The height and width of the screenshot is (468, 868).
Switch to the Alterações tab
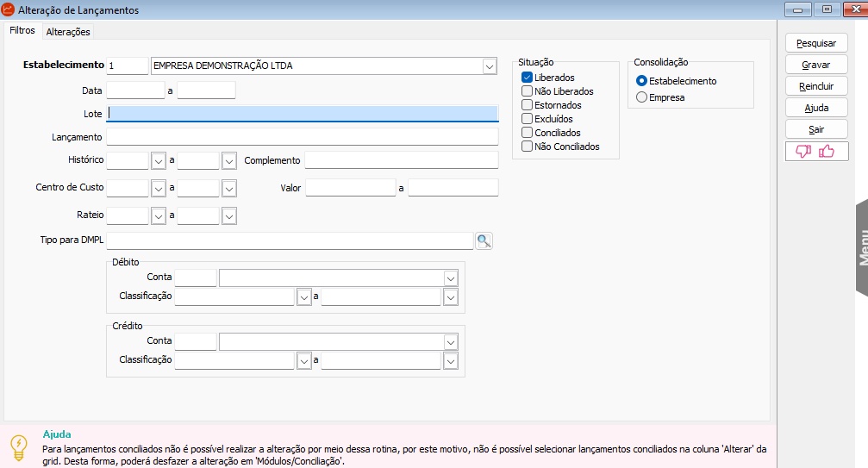click(68, 32)
